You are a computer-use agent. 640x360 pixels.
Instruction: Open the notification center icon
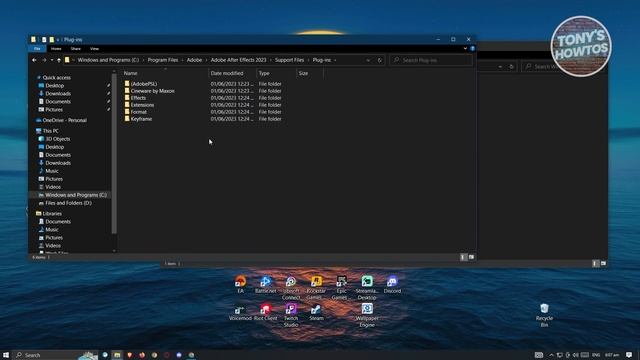(x=629, y=355)
